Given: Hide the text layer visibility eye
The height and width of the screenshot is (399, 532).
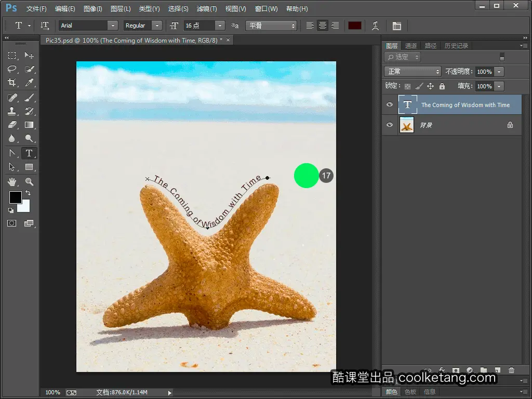Looking at the screenshot, I should [x=390, y=104].
